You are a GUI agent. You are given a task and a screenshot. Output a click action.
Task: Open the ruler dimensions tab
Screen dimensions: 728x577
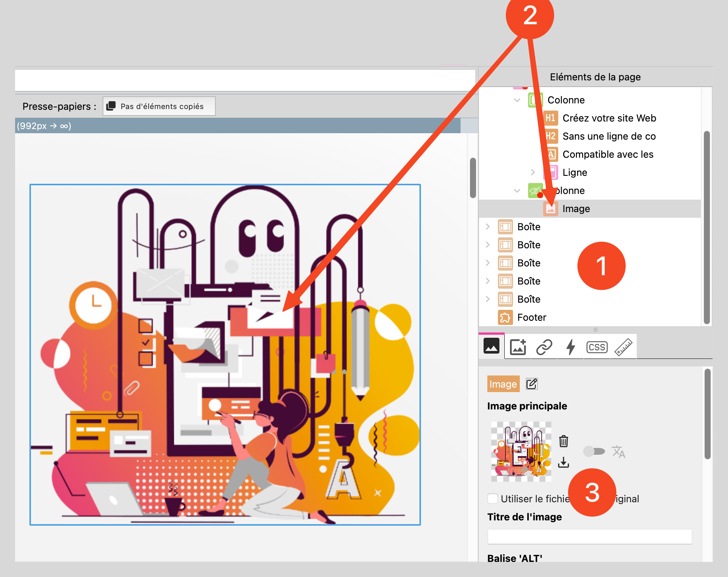pos(623,347)
